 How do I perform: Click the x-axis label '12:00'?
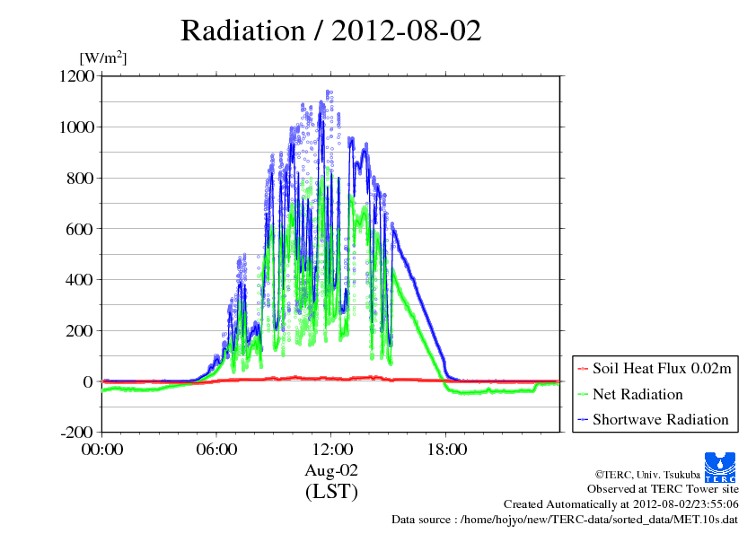[332, 450]
